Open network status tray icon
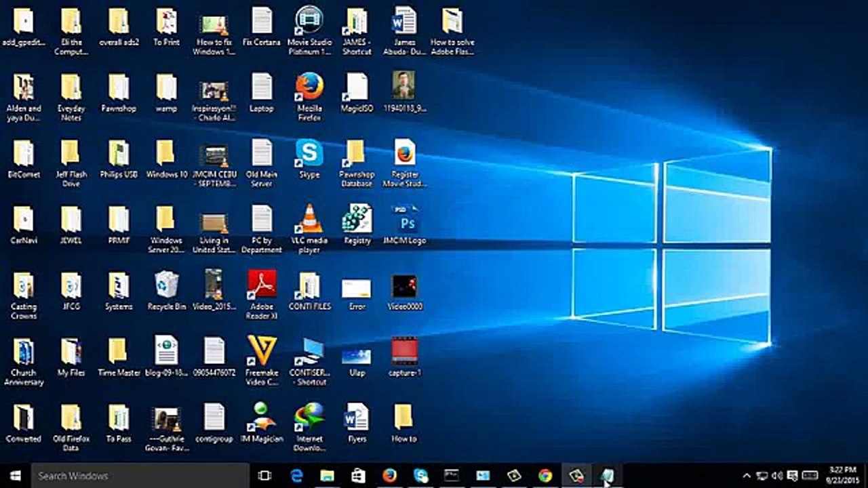868x488 pixels. tap(762, 476)
